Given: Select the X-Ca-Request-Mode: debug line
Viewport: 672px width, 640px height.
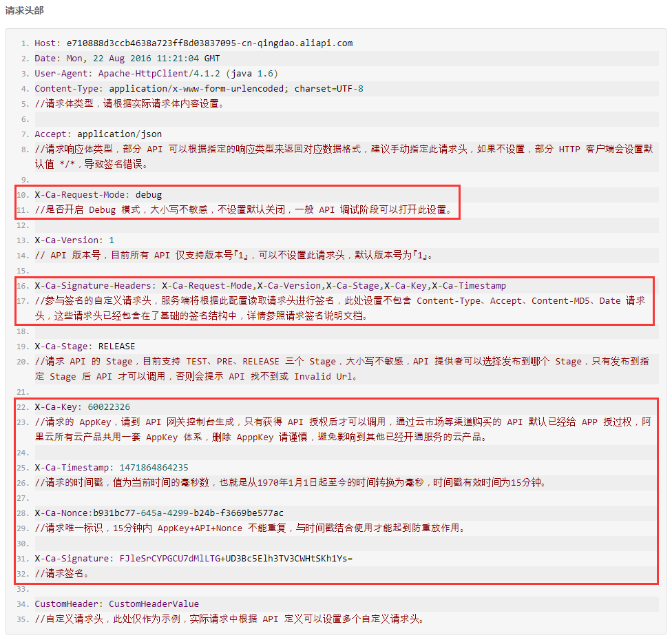Looking at the screenshot, I should click(98, 195).
